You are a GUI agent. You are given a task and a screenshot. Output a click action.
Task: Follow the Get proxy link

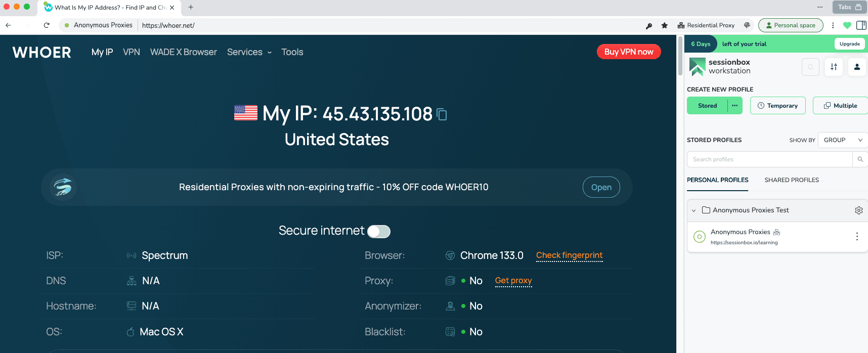(x=513, y=281)
